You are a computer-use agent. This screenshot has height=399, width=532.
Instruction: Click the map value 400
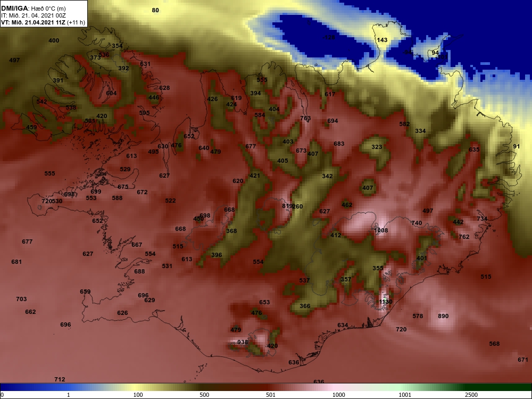54,40
